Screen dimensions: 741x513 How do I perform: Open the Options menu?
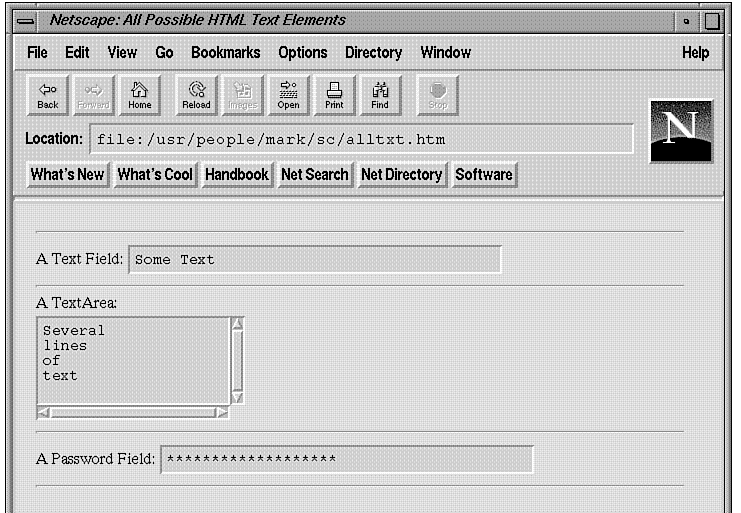[302, 53]
